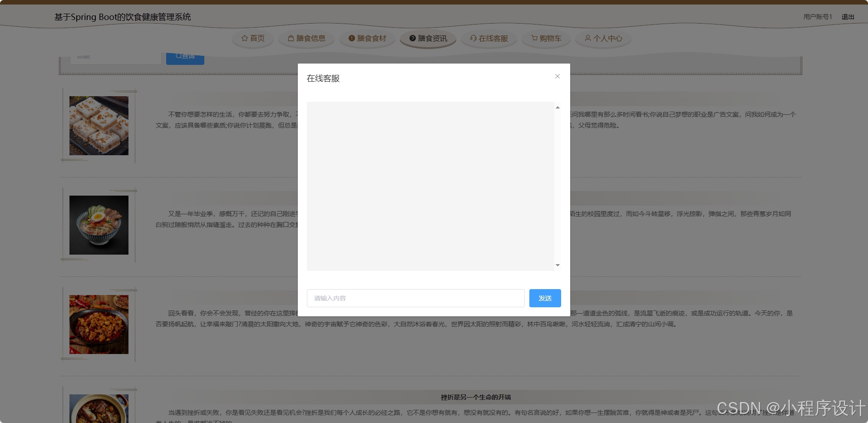Open the 购物车 shopping cart tab

point(546,39)
